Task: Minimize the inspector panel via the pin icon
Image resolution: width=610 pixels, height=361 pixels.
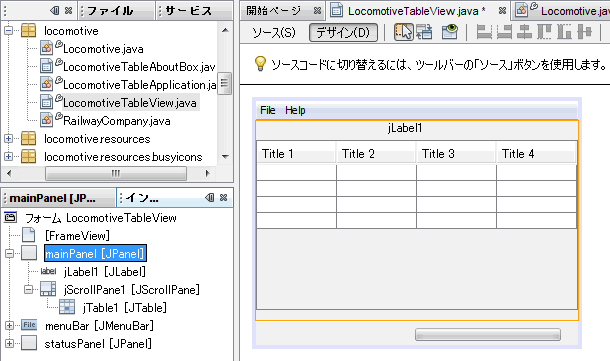Action: pyautogui.click(x=210, y=198)
